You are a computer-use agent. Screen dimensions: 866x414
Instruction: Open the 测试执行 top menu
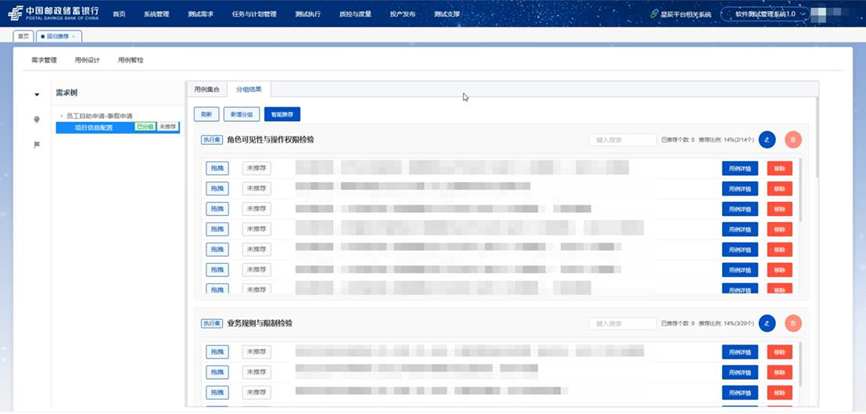point(308,15)
